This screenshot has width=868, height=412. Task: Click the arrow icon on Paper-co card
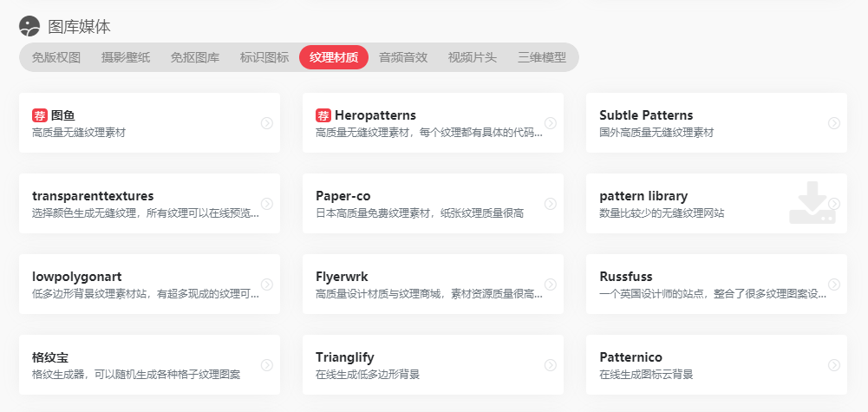pyautogui.click(x=551, y=204)
